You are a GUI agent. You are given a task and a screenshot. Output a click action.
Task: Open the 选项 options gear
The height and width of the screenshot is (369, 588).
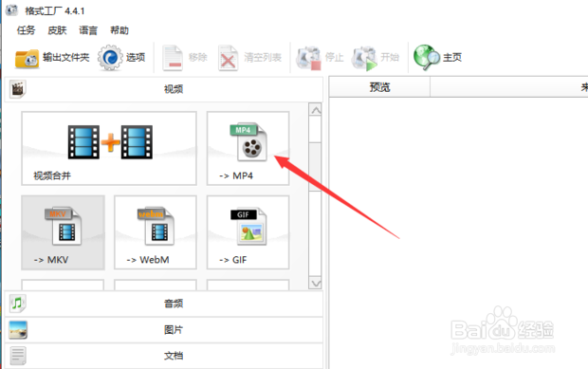[x=121, y=58]
